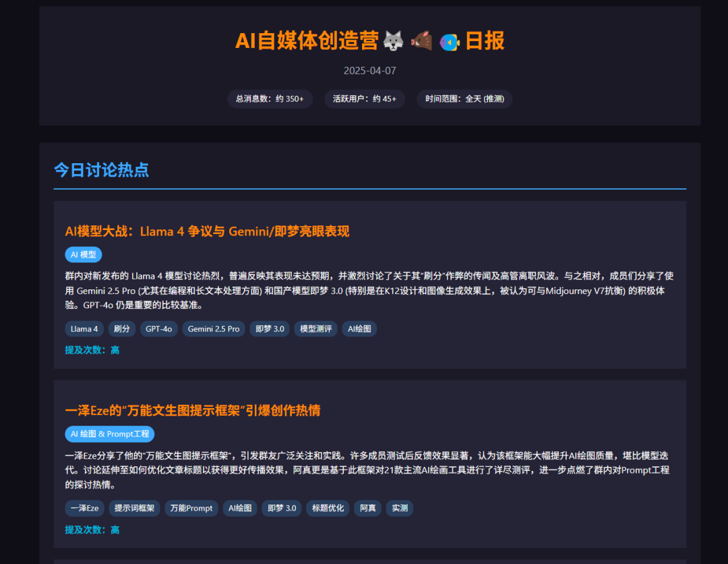Click the "Gemini 2.5 Pro" tag
The image size is (728, 564).
(213, 329)
